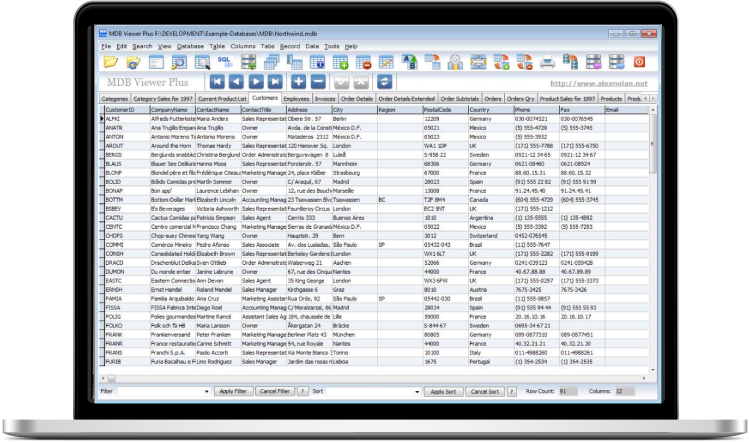This screenshot has width=749, height=442.
Task: Click the help button beside Cancel Filter
Action: point(302,392)
